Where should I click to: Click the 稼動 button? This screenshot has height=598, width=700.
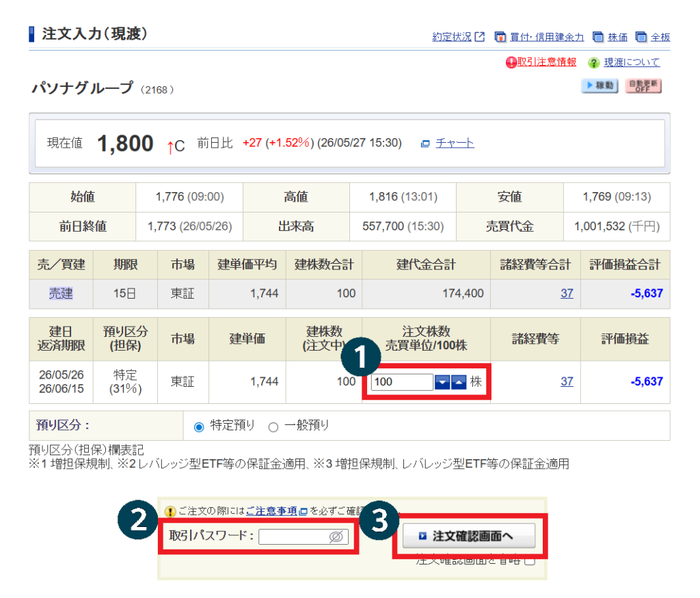pos(600,85)
